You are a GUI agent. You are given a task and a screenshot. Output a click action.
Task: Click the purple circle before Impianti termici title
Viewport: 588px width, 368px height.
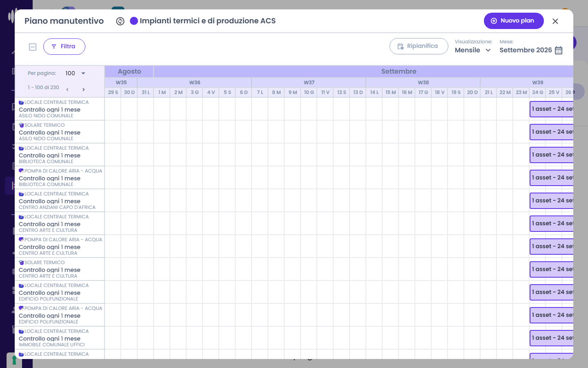[134, 21]
